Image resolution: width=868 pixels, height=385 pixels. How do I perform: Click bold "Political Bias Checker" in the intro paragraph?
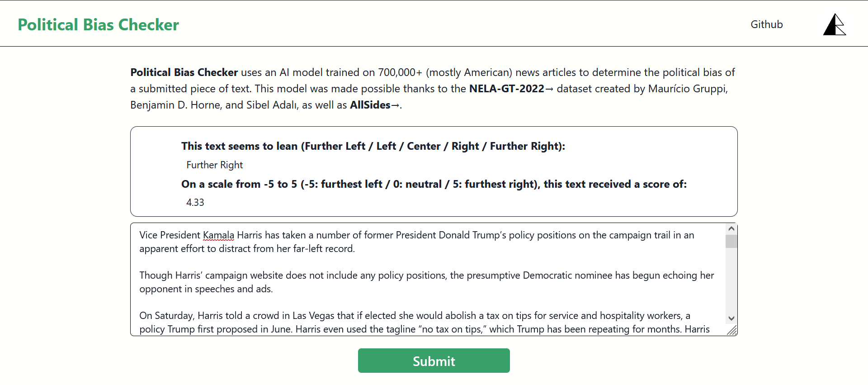pos(184,72)
